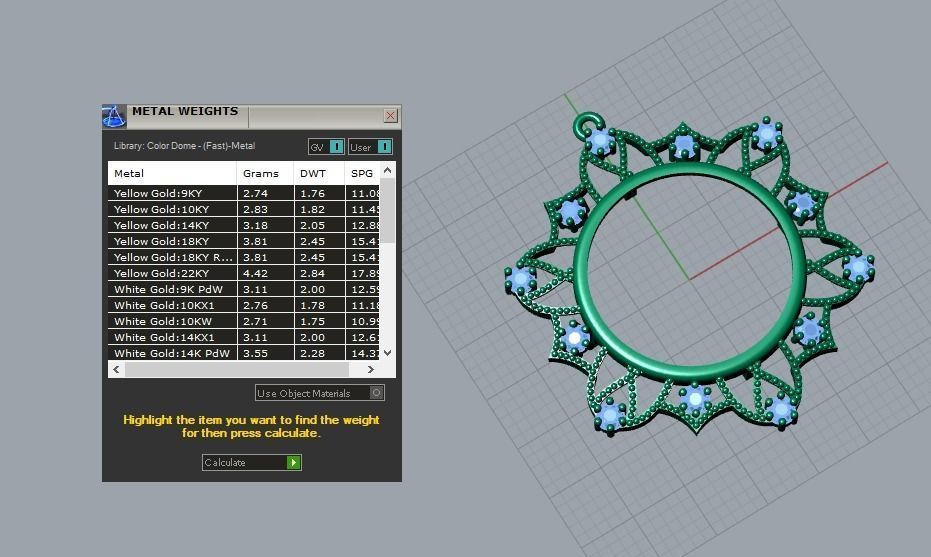Select the Yellow Gold:18KY row
Screen dimensions: 931x557
coord(243,241)
